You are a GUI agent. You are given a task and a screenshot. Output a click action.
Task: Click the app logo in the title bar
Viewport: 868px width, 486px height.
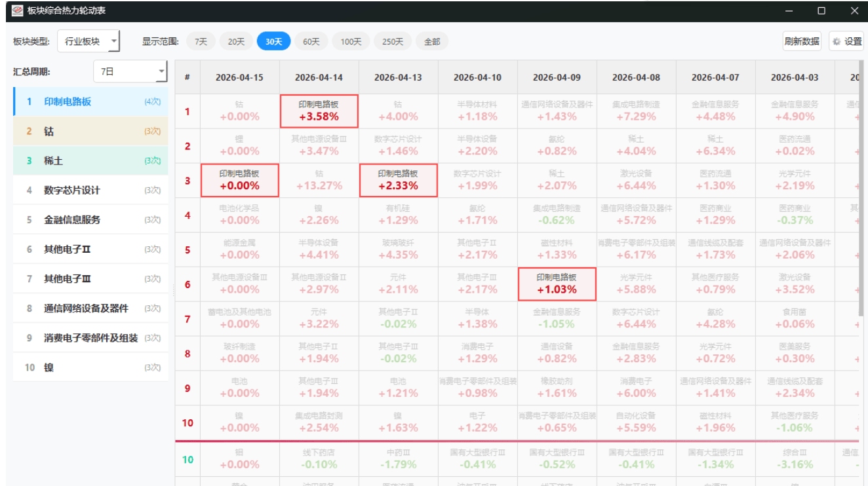point(17,10)
